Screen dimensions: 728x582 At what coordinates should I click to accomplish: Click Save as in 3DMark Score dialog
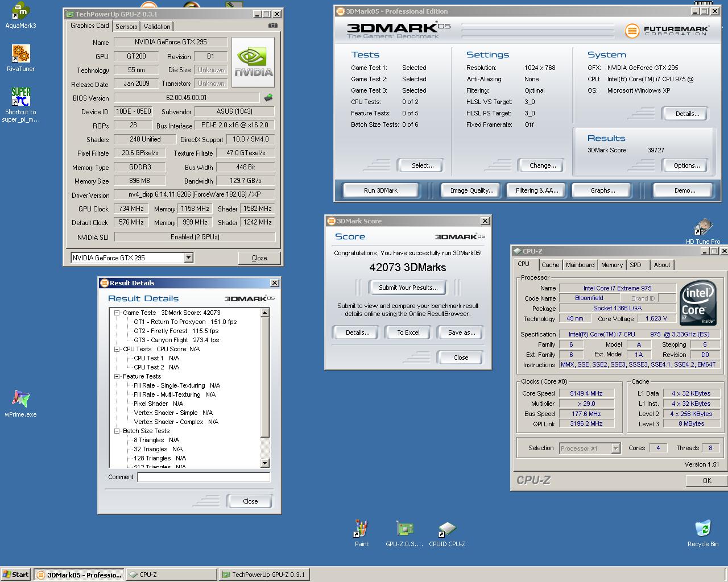pos(461,332)
